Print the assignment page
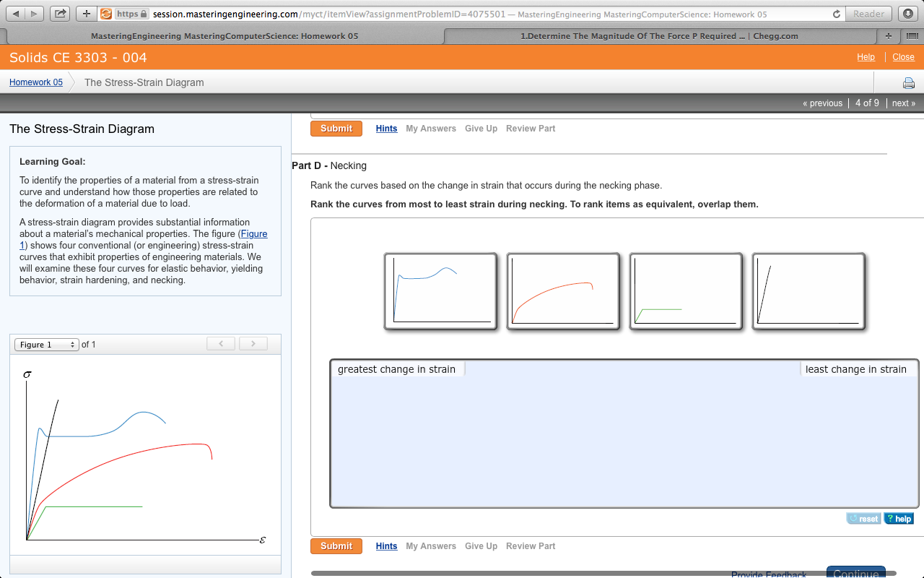This screenshot has width=924, height=578. point(908,83)
